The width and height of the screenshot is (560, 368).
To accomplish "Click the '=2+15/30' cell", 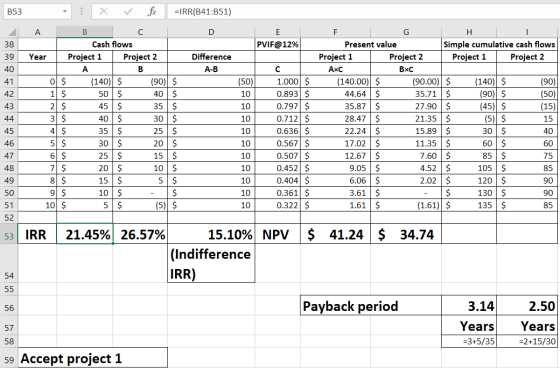I will [527, 341].
